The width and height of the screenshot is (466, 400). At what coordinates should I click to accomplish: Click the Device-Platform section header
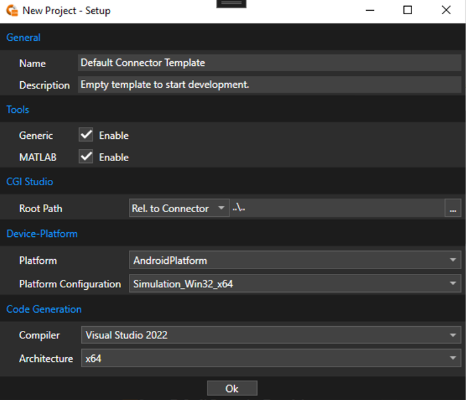pyautogui.click(x=42, y=234)
